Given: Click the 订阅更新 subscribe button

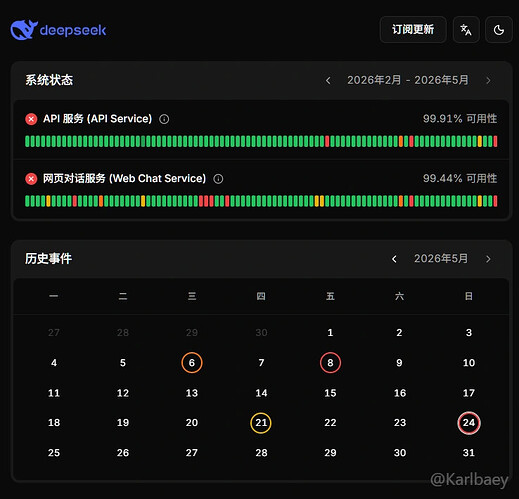Looking at the screenshot, I should (413, 30).
